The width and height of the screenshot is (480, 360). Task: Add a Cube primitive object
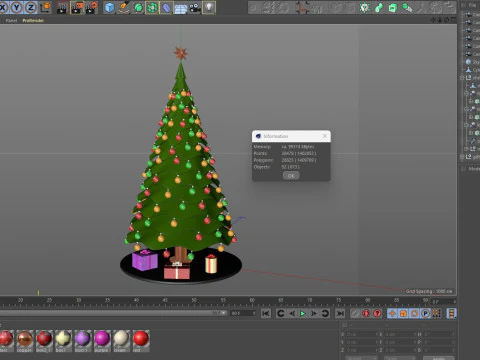109,8
